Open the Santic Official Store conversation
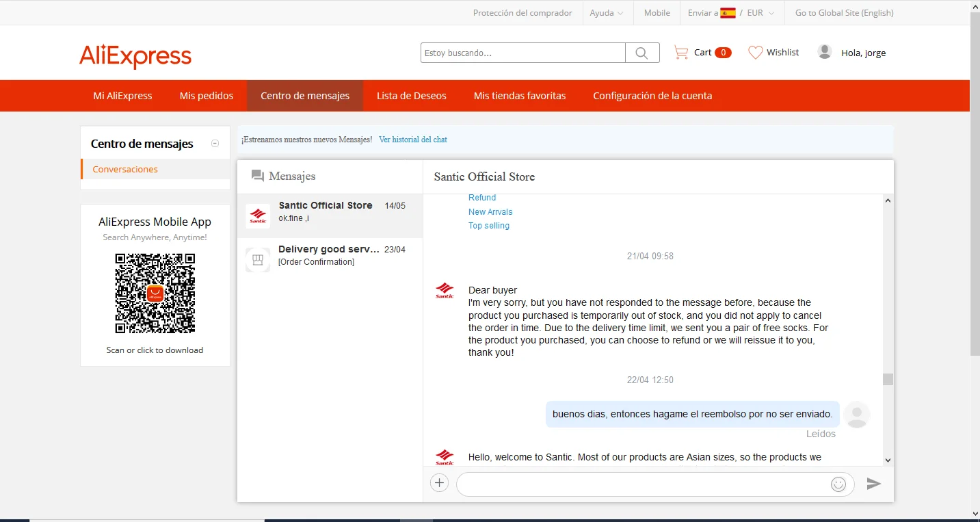The height and width of the screenshot is (522, 980). pos(330,216)
